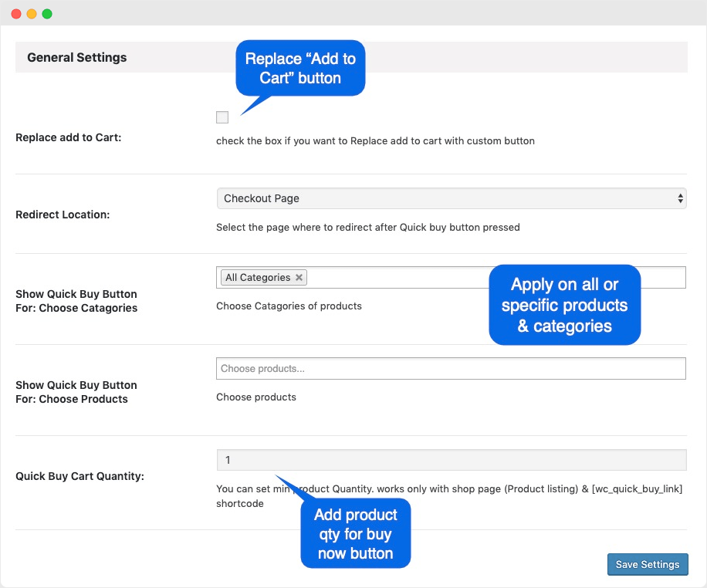Click the General Settings section header
707x588 pixels.
pyautogui.click(x=77, y=58)
